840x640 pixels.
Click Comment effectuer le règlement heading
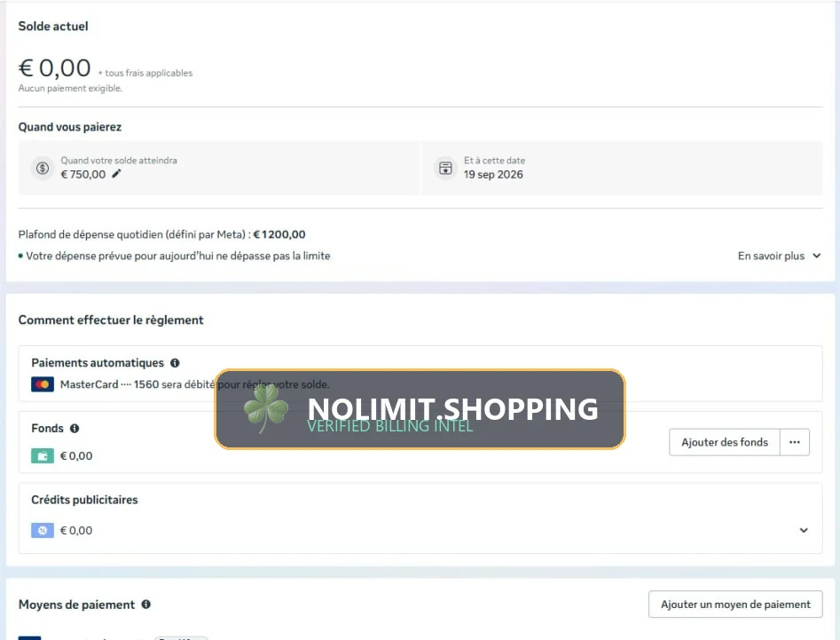[x=111, y=320]
